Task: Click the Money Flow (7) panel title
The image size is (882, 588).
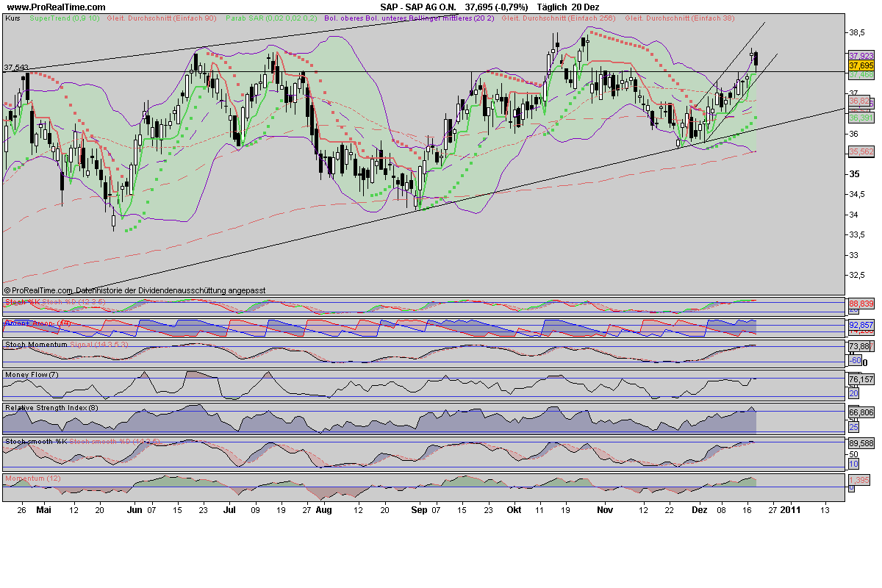Action: [x=33, y=375]
